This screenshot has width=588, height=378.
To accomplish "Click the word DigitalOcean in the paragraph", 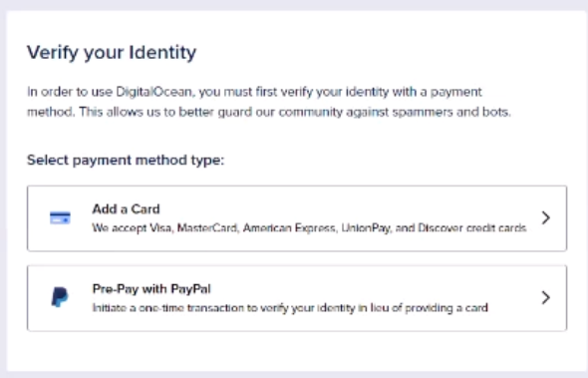I will 153,92.
